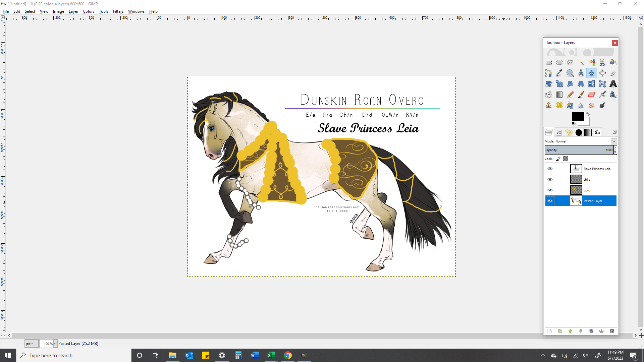Hide the Slave Princess Leia layer

tap(550, 169)
